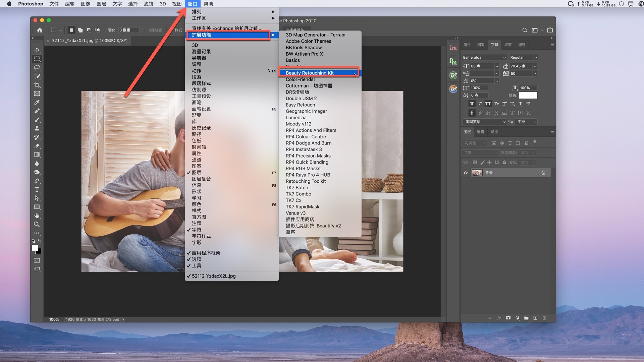644x362 pixels.
Task: Click the white text color swatch
Action: (528, 96)
